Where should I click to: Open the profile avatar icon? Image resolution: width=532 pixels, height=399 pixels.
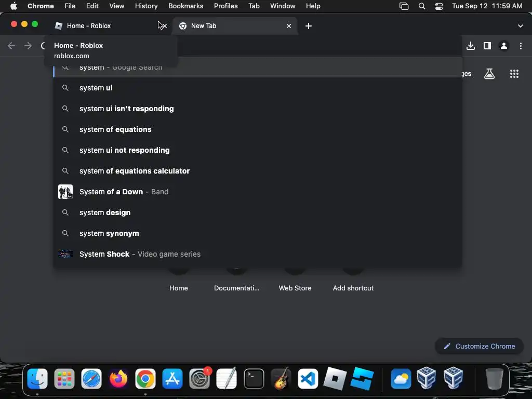[x=504, y=46]
